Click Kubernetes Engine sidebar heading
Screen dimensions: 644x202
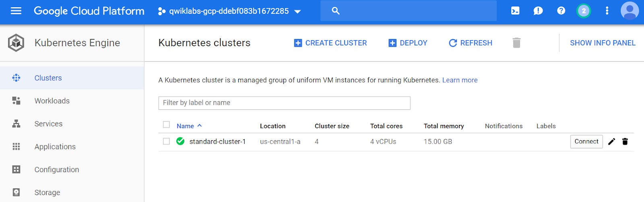tap(77, 43)
